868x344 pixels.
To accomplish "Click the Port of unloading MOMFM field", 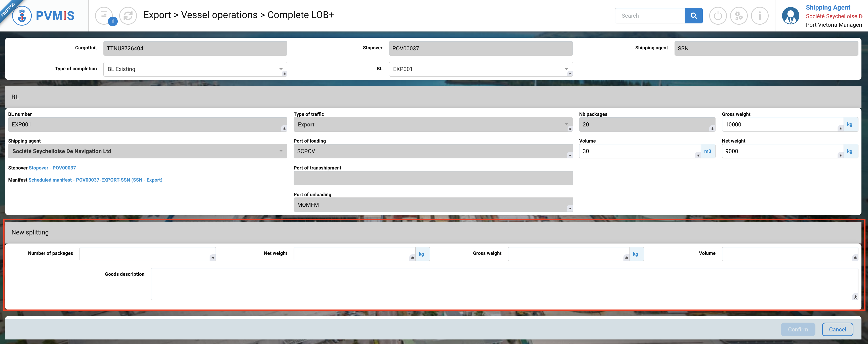I will click(433, 205).
